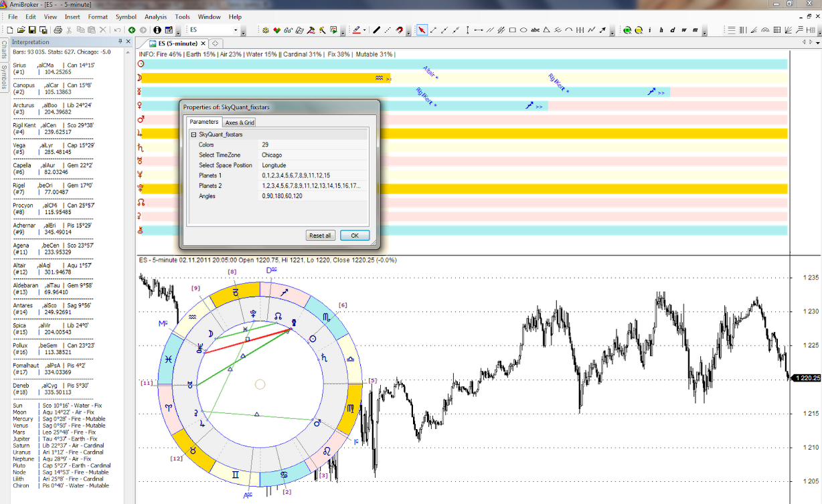Switch to weekly 'w' interval icon
Viewport: 822px width, 504px height.
point(684,30)
